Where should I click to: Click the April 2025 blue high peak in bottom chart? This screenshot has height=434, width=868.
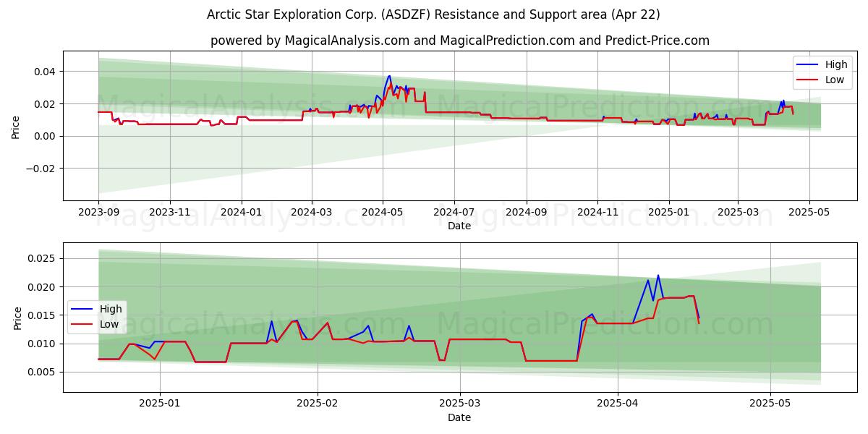658,275
